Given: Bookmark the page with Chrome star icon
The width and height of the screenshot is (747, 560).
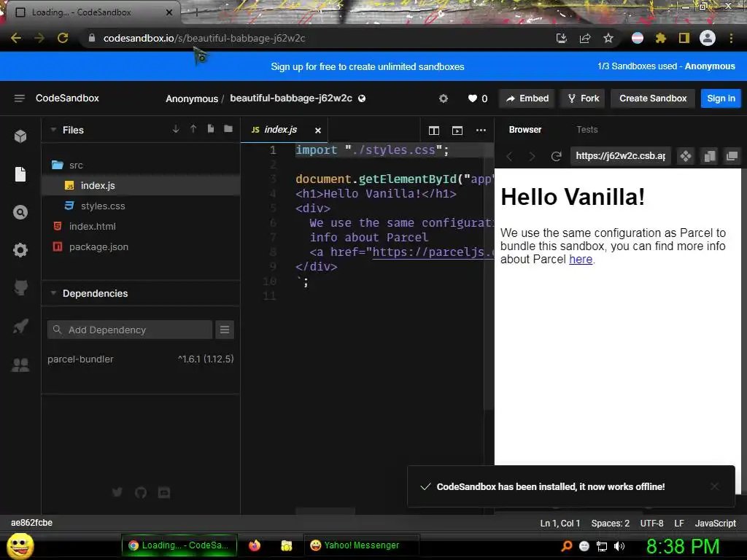Looking at the screenshot, I should click(x=608, y=38).
